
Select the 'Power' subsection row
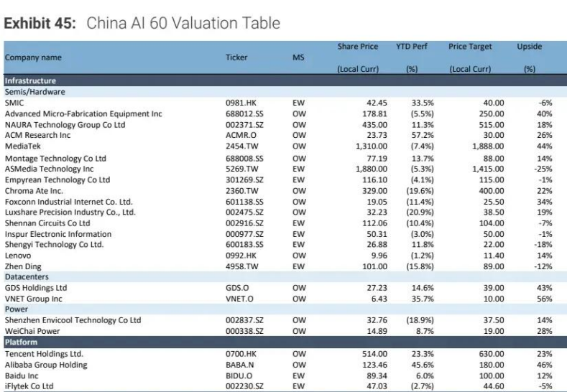(285, 309)
